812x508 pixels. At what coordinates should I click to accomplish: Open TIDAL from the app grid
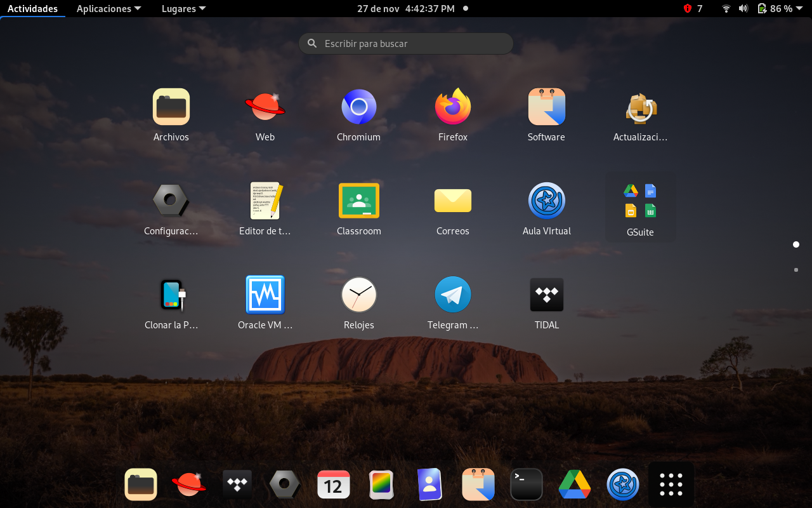click(547, 295)
